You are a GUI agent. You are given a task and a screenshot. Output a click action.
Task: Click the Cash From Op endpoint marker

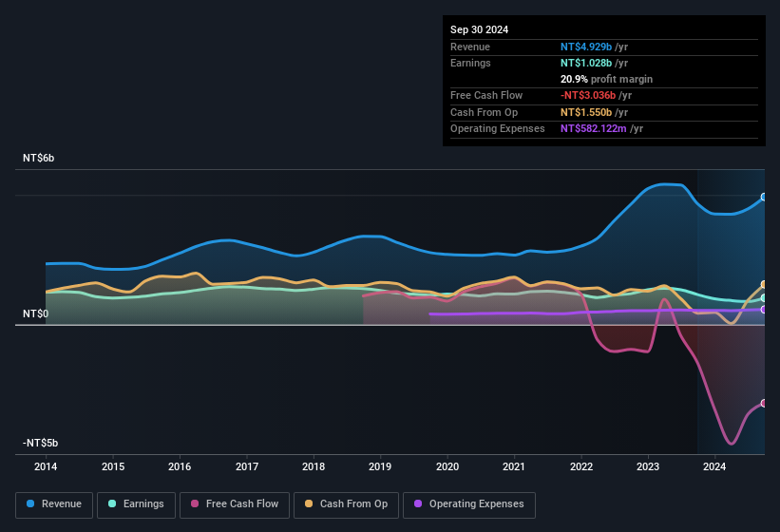tap(764, 285)
